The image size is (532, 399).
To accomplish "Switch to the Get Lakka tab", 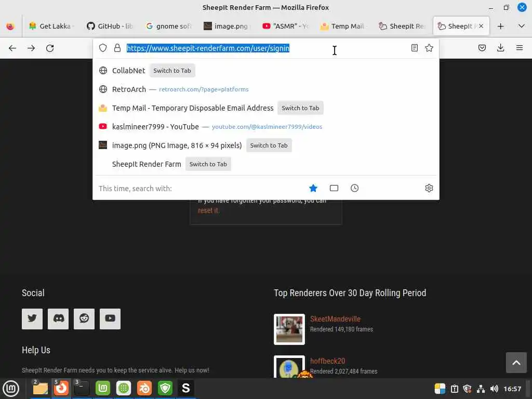I will point(51,26).
